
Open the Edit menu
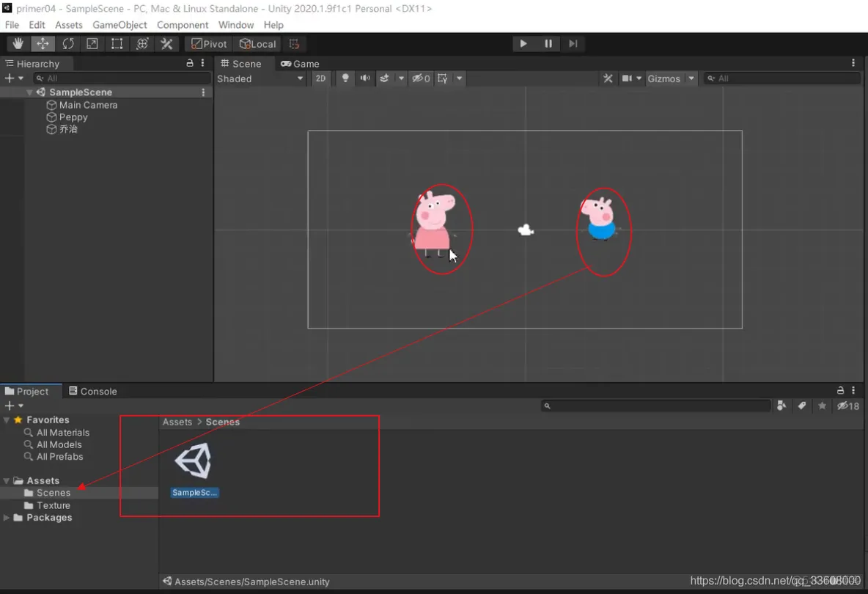[37, 25]
